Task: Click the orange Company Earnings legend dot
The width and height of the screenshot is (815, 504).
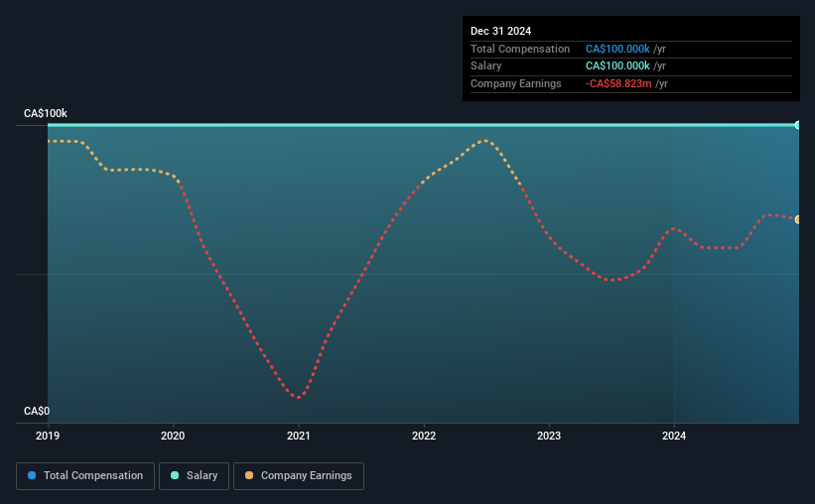Action: (249, 475)
